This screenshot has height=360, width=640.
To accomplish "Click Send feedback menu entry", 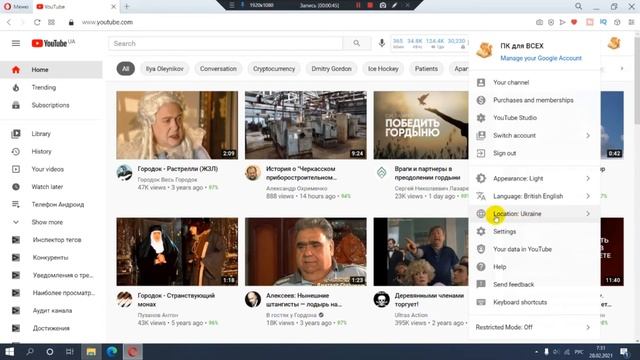I will click(534, 284).
